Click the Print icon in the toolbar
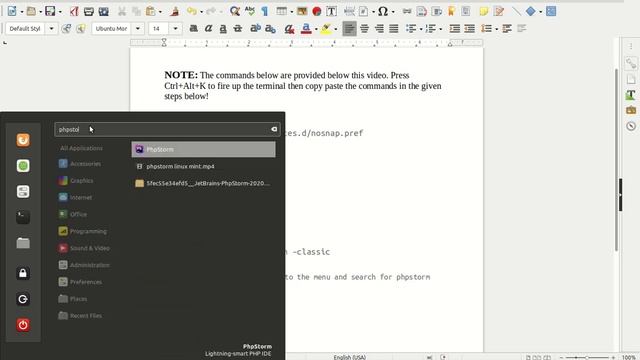This screenshot has height=360, width=640. point(89,11)
